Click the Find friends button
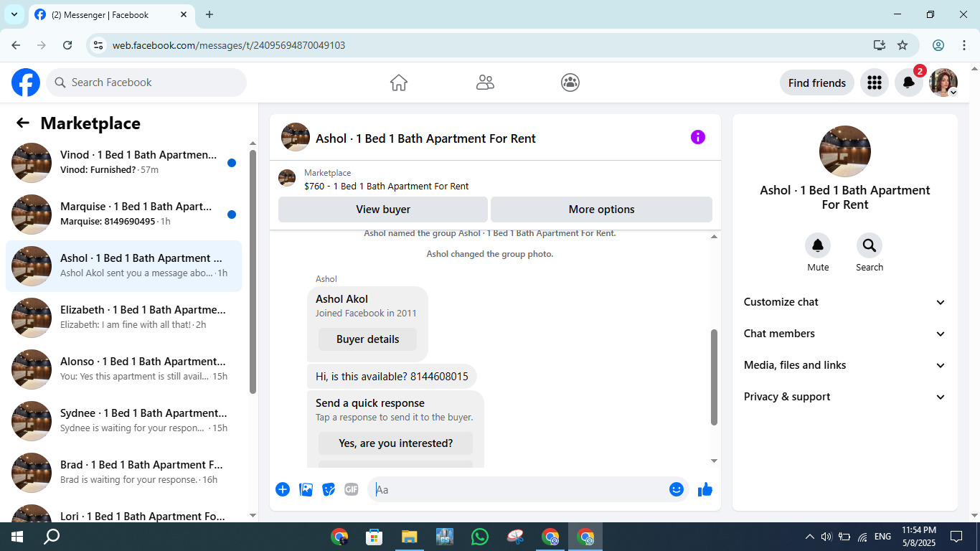 [816, 83]
